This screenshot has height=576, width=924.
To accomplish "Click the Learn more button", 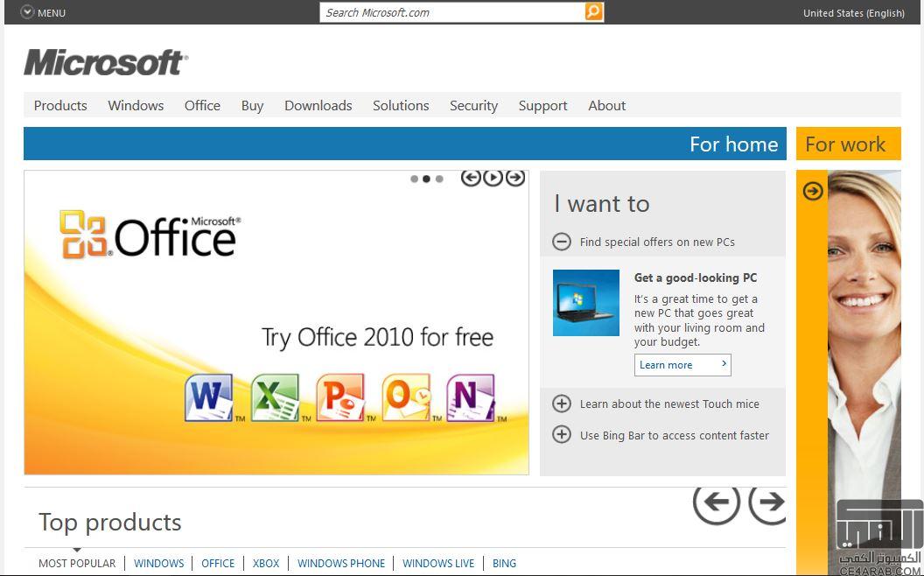I will coord(683,365).
